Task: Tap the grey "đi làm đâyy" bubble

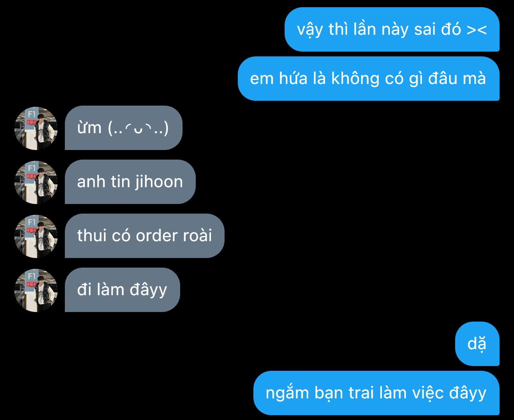Action: point(122,290)
